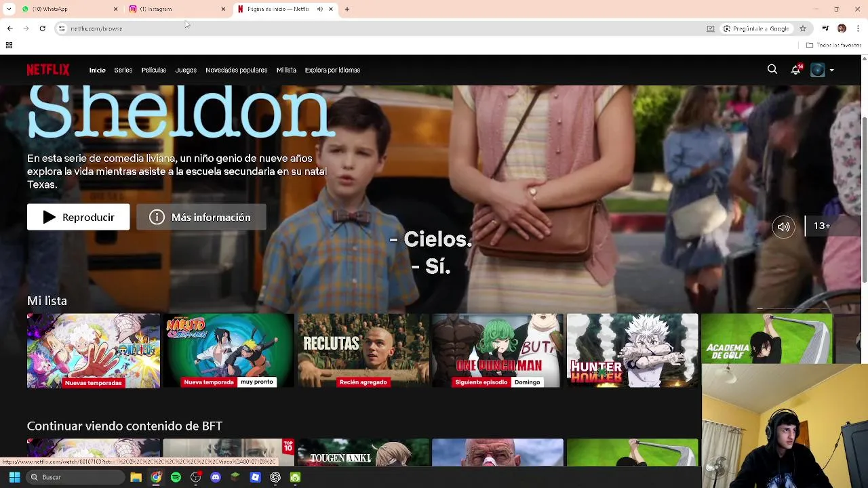The width and height of the screenshot is (868, 488).
Task: Go forward in browser
Action: 26,28
